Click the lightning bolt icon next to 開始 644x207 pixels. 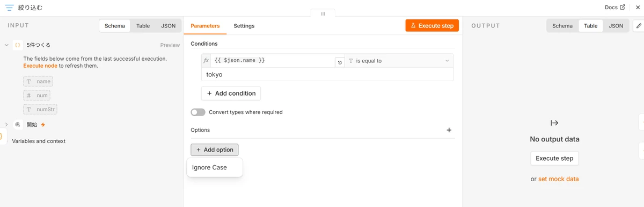click(43, 125)
